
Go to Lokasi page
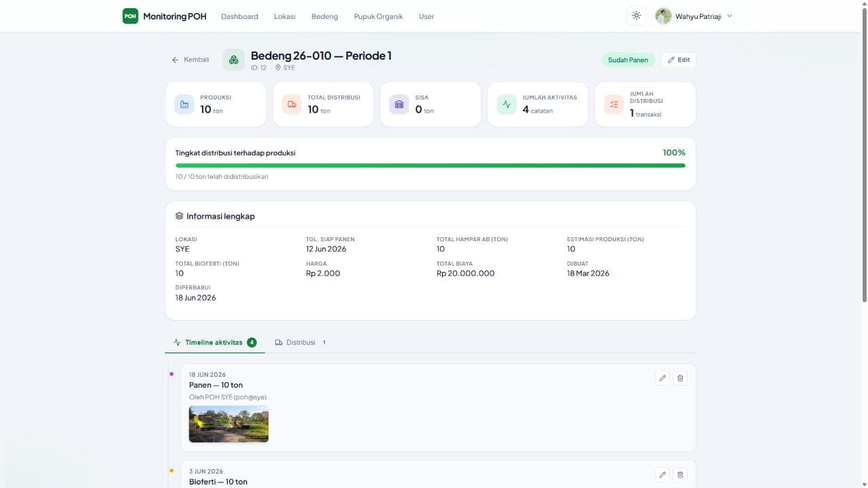pyautogui.click(x=285, y=16)
